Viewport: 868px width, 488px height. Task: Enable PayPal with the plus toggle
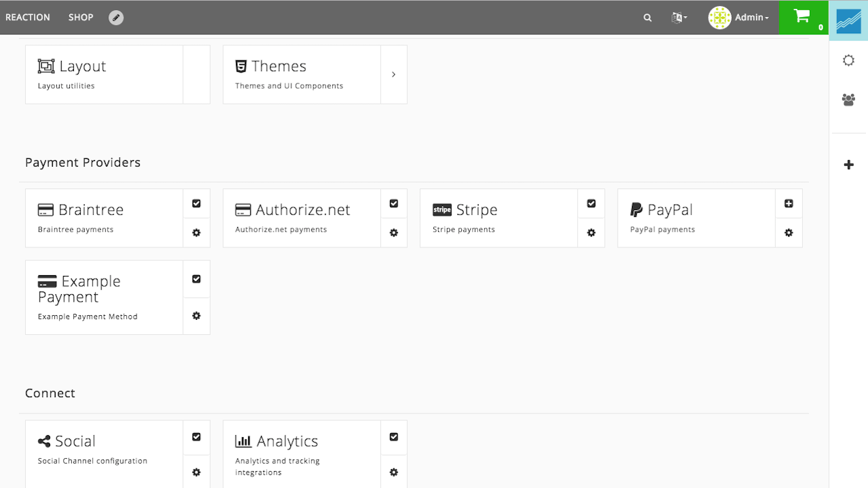pyautogui.click(x=789, y=203)
